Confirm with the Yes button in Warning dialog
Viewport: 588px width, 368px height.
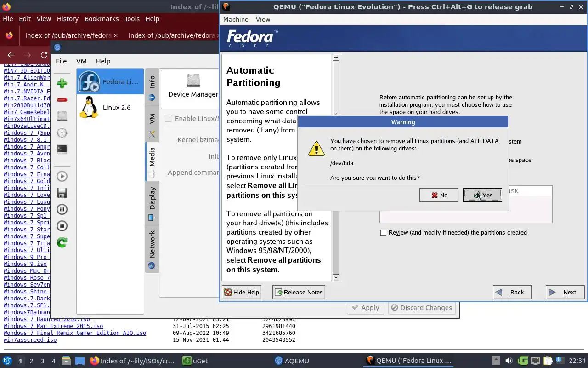click(x=482, y=195)
